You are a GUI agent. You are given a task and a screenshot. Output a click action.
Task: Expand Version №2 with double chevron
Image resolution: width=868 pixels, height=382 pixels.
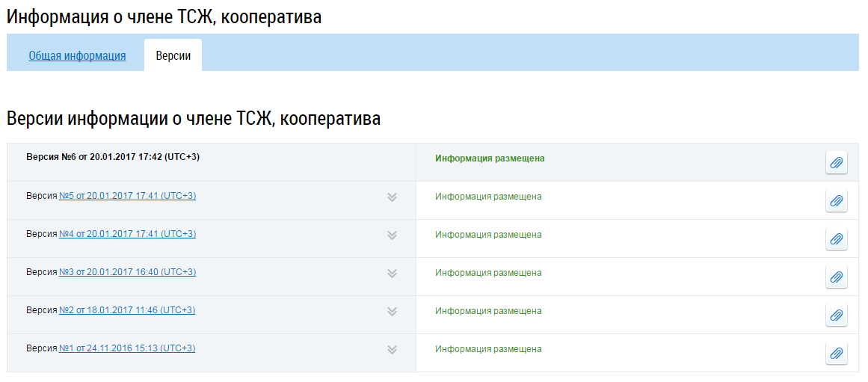392,312
